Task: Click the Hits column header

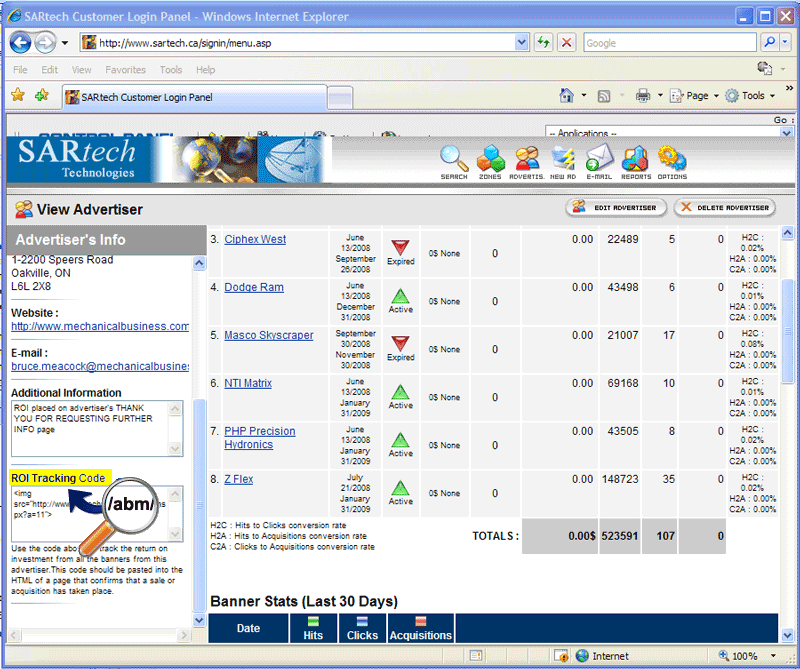Action: pos(313,628)
